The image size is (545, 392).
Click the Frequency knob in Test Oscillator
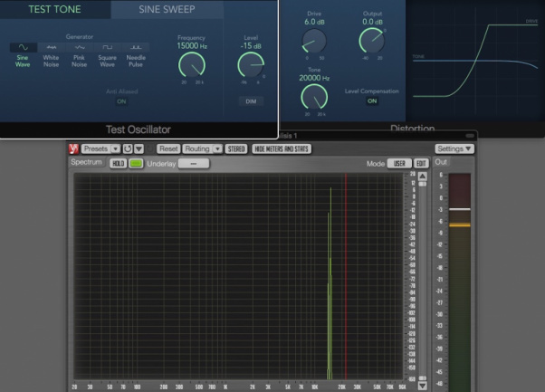192,65
